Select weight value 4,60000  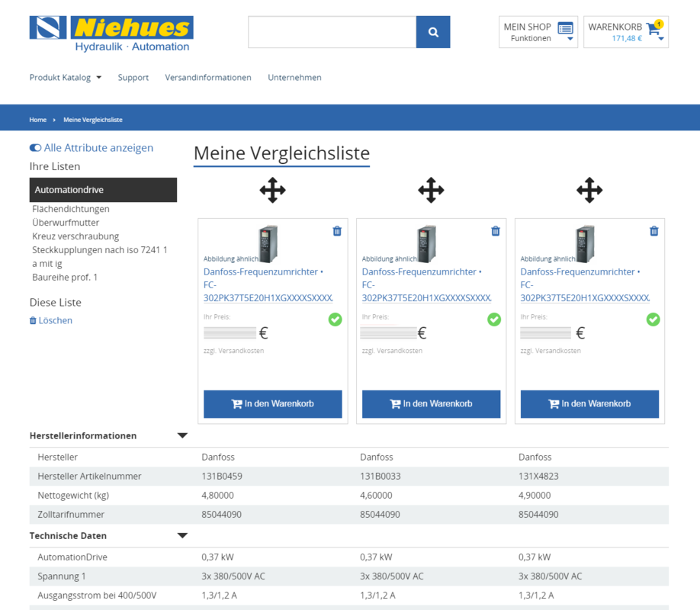(376, 496)
